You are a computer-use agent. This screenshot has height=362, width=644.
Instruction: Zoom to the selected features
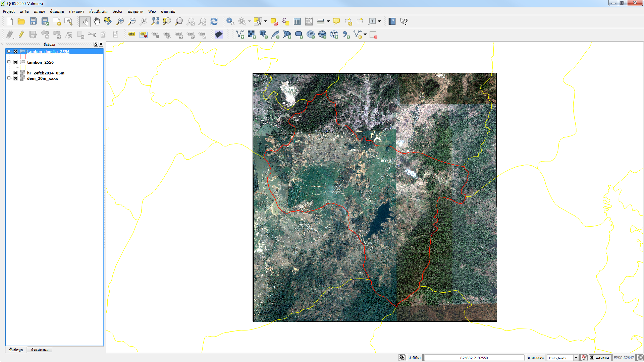pyautogui.click(x=167, y=21)
